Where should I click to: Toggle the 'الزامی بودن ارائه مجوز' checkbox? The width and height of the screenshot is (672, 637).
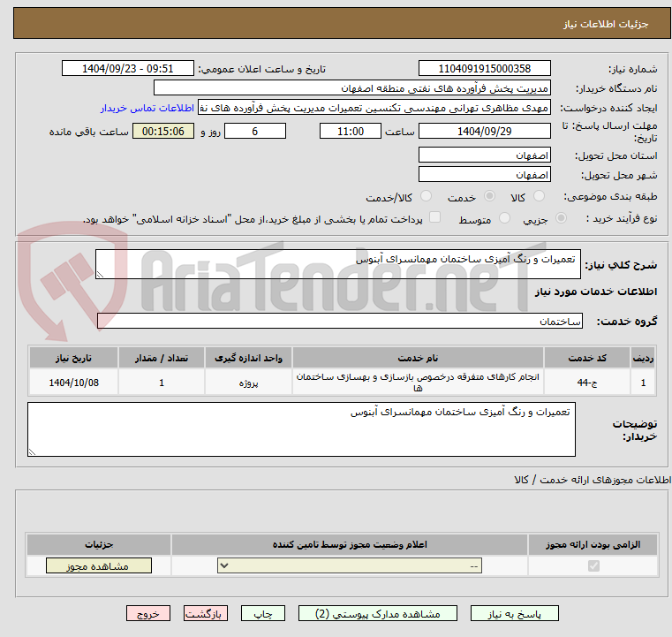click(x=593, y=566)
